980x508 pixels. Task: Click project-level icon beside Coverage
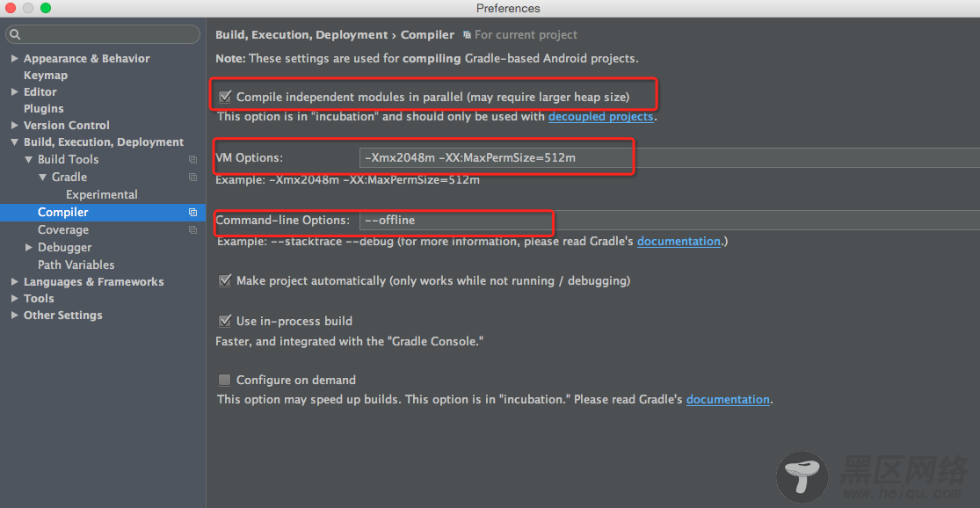pos(193,230)
